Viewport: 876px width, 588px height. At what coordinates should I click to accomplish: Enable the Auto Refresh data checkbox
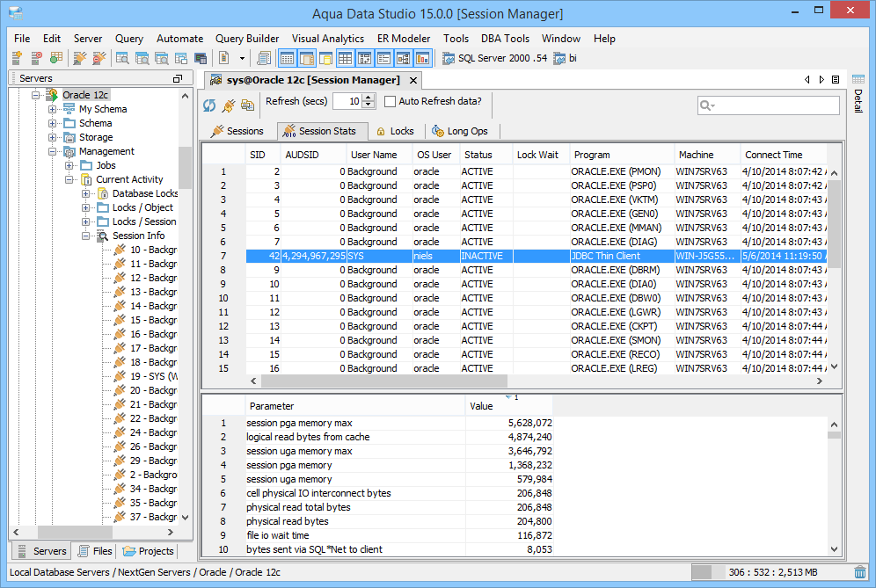click(390, 102)
